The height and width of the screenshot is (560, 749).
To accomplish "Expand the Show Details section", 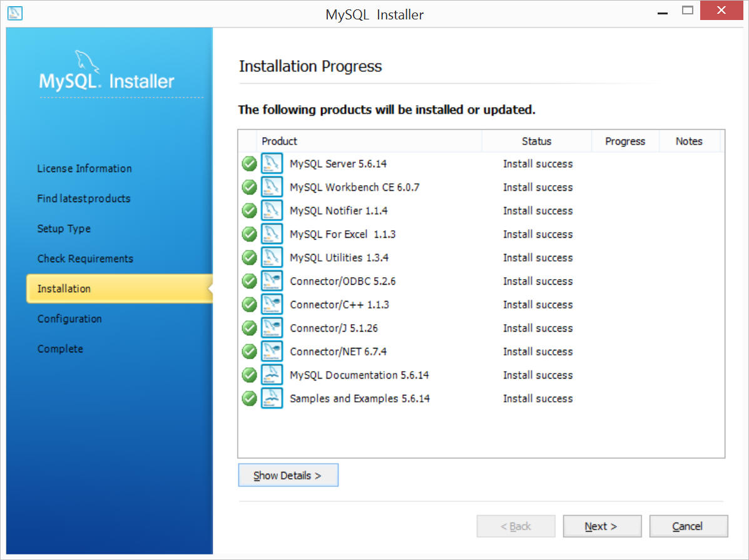I will point(288,475).
